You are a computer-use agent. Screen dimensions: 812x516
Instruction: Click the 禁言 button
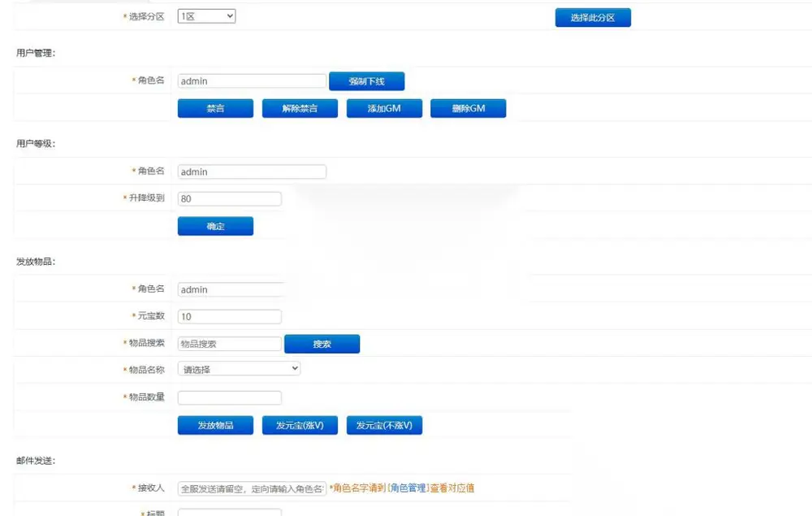tap(215, 108)
